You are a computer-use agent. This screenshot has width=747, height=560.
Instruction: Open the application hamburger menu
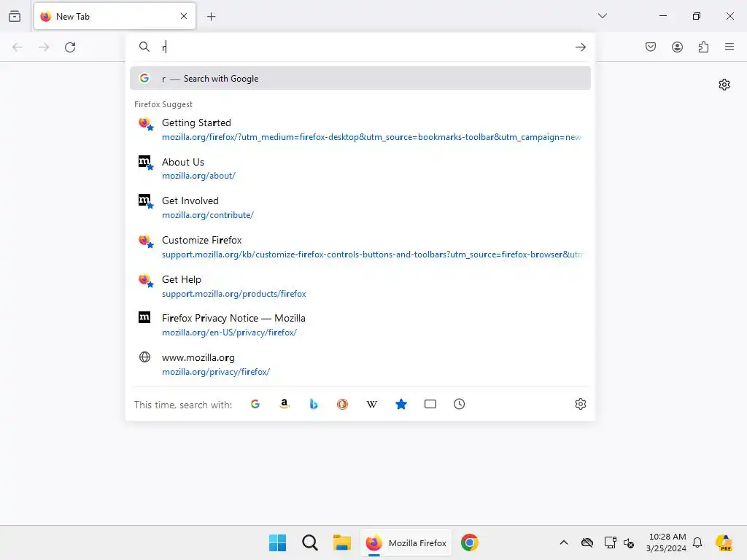pyautogui.click(x=729, y=47)
